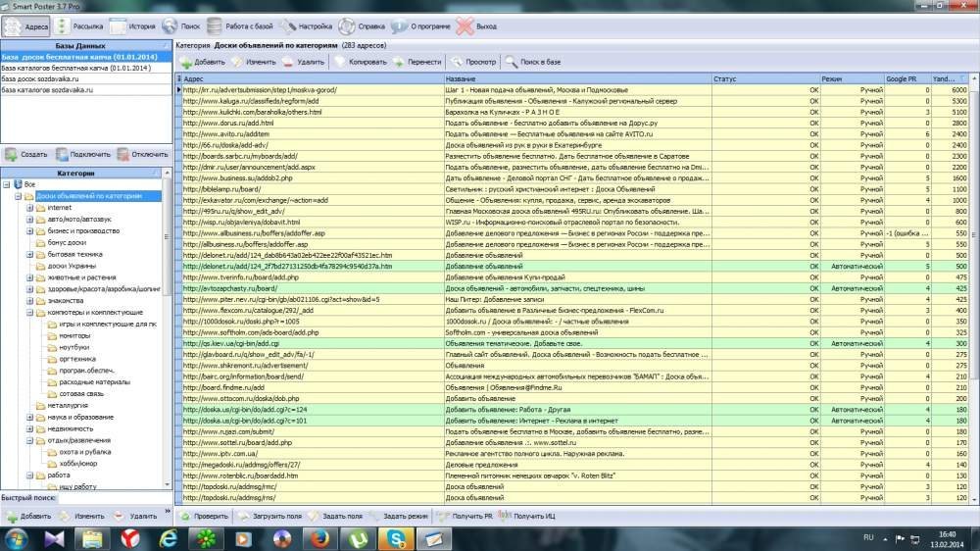Select База каталогов sozdavaika.ru database
980x551 pixels.
click(86, 89)
